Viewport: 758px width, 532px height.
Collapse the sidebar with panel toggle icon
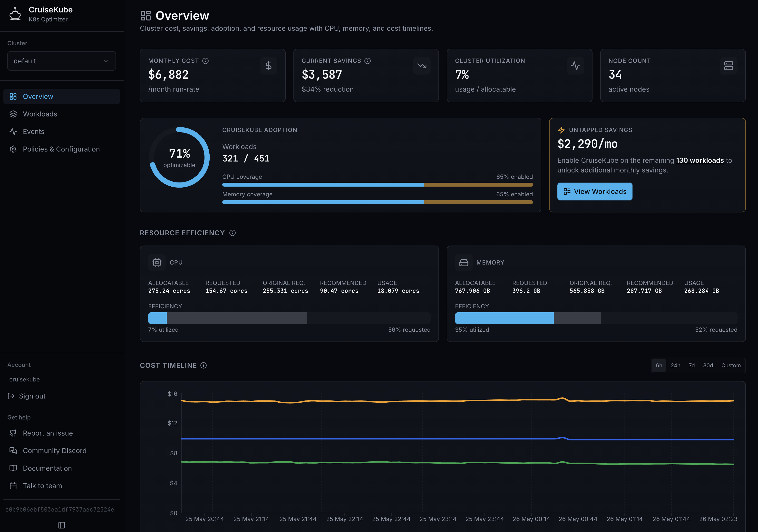coord(61,525)
